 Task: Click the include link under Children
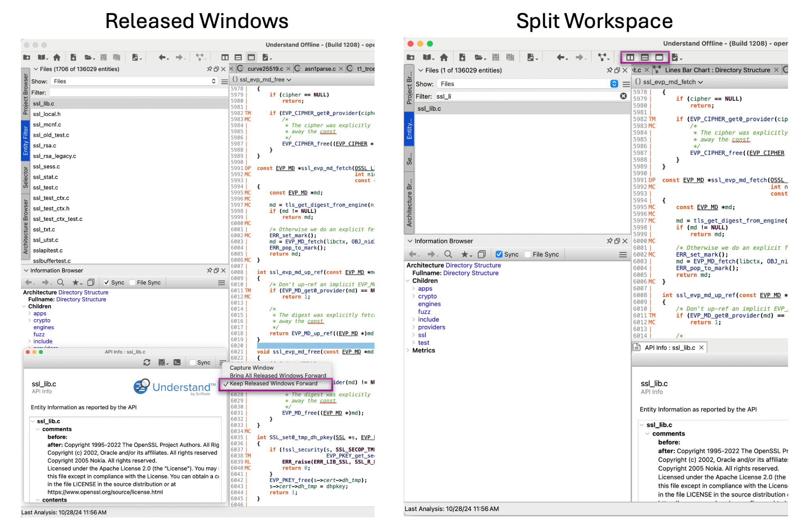(x=43, y=341)
